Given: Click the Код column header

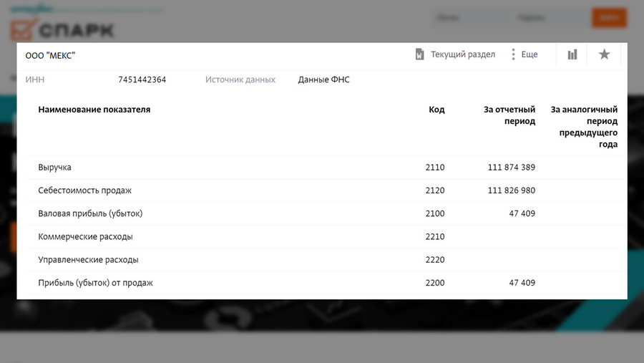Looking at the screenshot, I should tap(436, 110).
